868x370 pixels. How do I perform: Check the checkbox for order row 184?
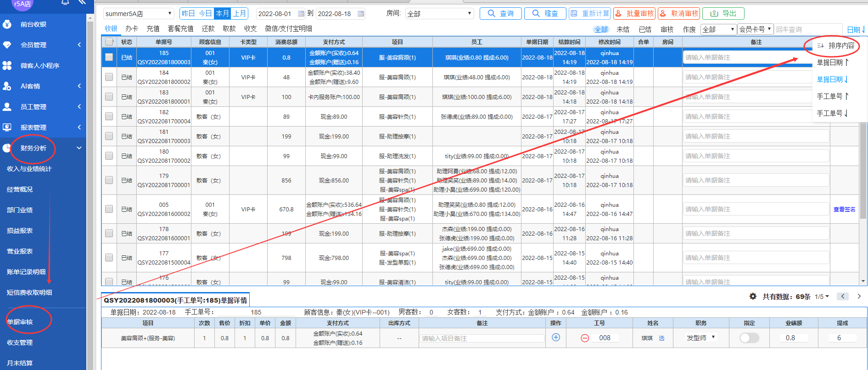(109, 77)
